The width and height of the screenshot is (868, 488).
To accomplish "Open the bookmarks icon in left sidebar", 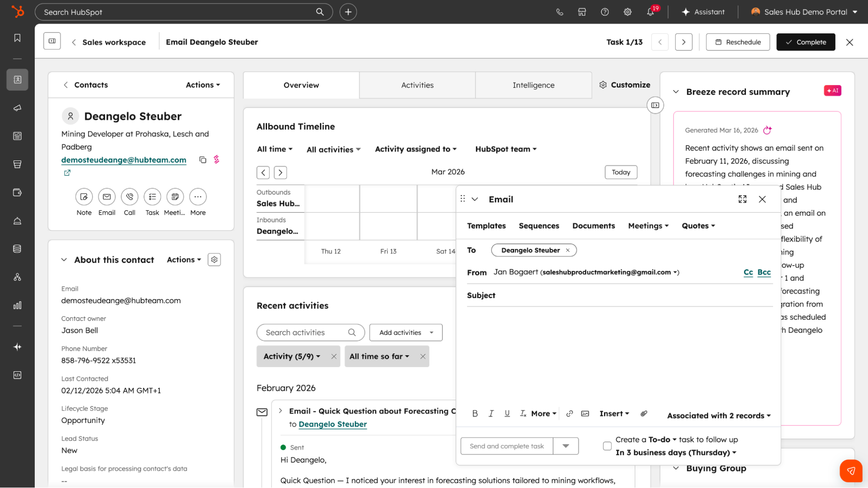I will [x=17, y=38].
